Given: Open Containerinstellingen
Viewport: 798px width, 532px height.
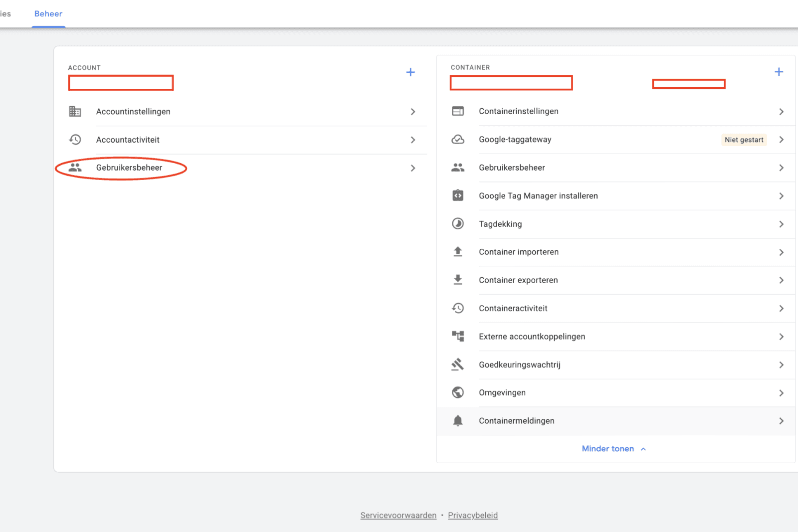Looking at the screenshot, I should (x=616, y=111).
